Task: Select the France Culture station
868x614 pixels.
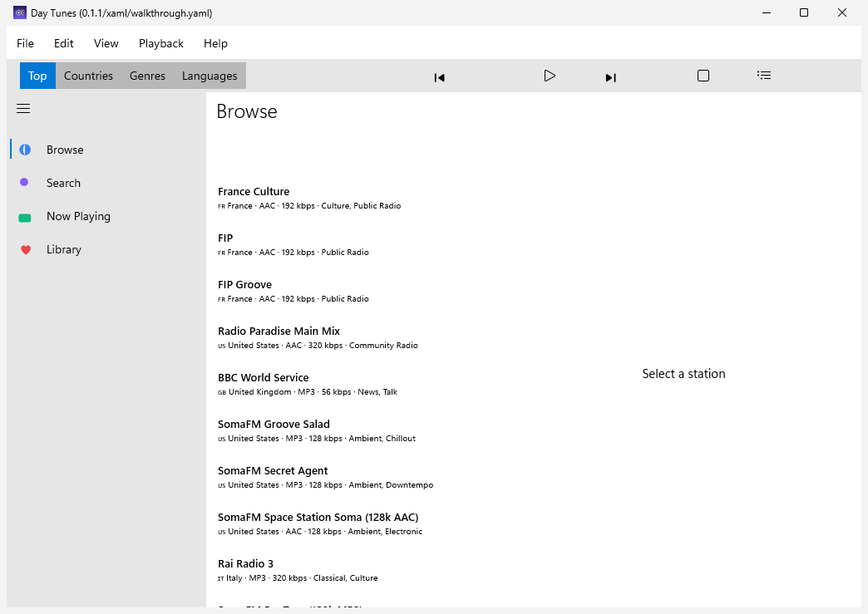Action: 254,191
